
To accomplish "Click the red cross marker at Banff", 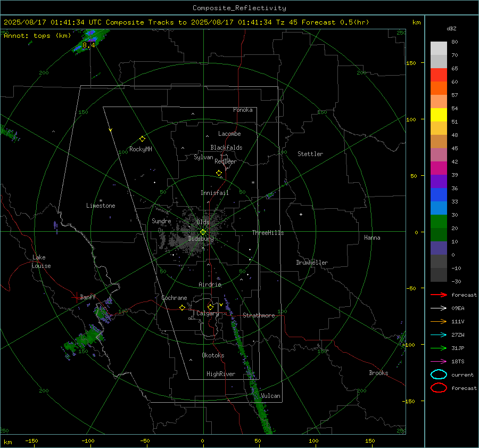I will pos(76,297).
